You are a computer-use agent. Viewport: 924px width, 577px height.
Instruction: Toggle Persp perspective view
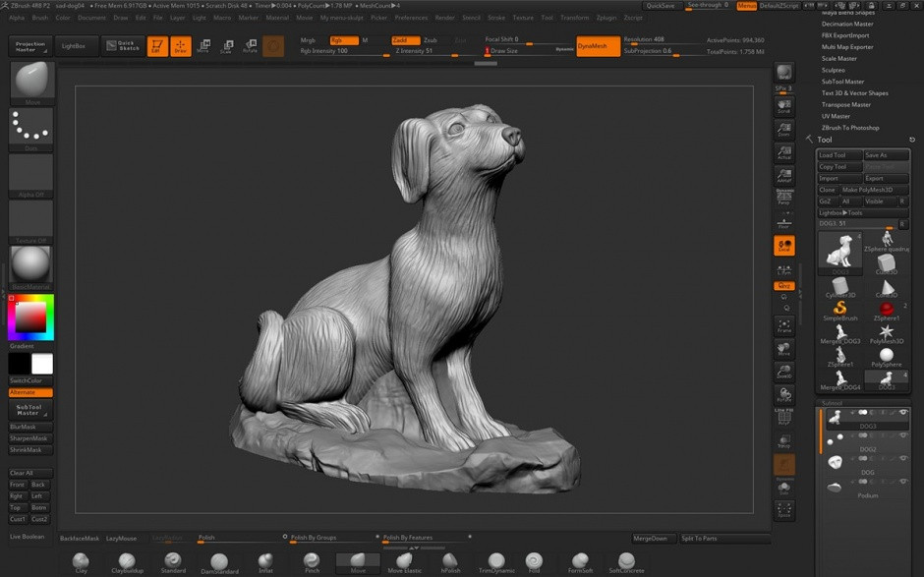pyautogui.click(x=783, y=198)
